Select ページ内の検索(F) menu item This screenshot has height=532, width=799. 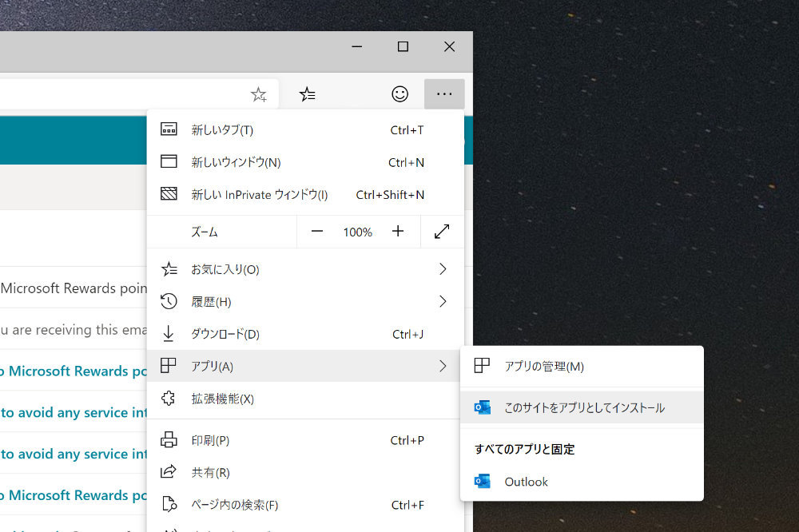[305, 505]
